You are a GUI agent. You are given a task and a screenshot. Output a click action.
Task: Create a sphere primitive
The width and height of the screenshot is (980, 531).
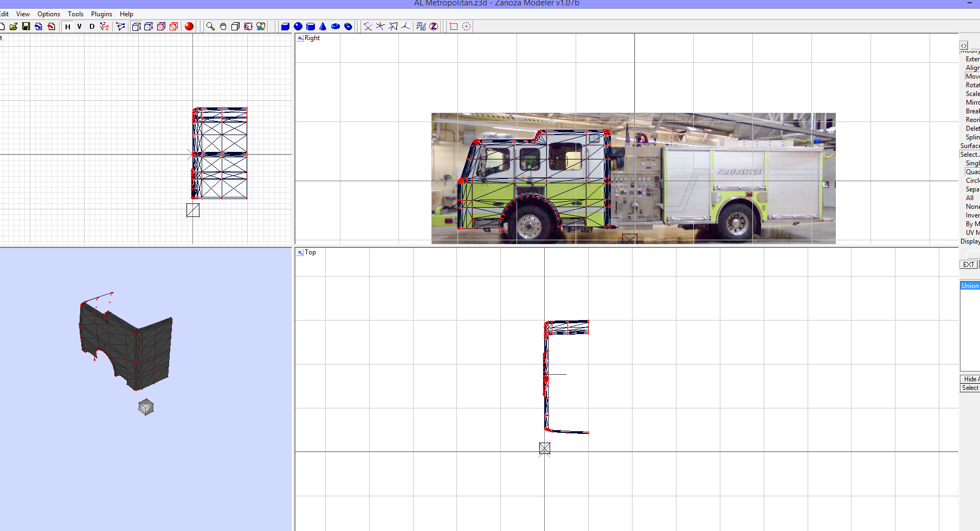(298, 27)
